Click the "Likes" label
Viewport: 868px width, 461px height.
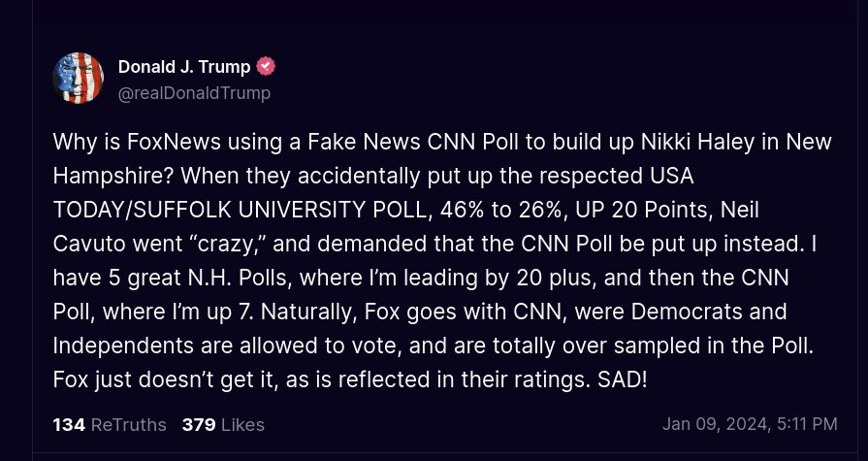(242, 424)
